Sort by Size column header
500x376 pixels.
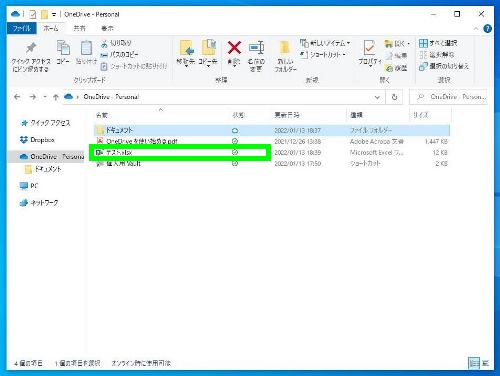click(421, 115)
